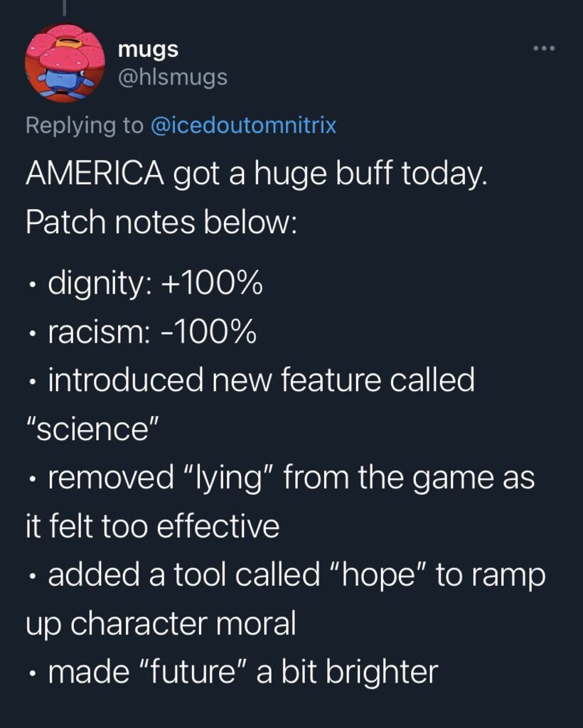Click the @hlsmugs handle
The height and width of the screenshot is (728, 583).
(171, 76)
